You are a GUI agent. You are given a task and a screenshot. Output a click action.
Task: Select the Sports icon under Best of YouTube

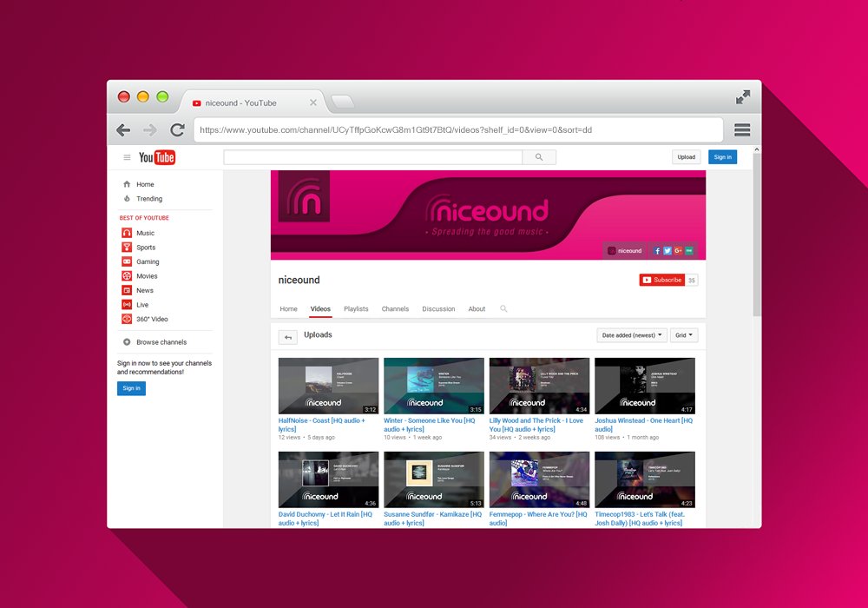pyautogui.click(x=128, y=247)
